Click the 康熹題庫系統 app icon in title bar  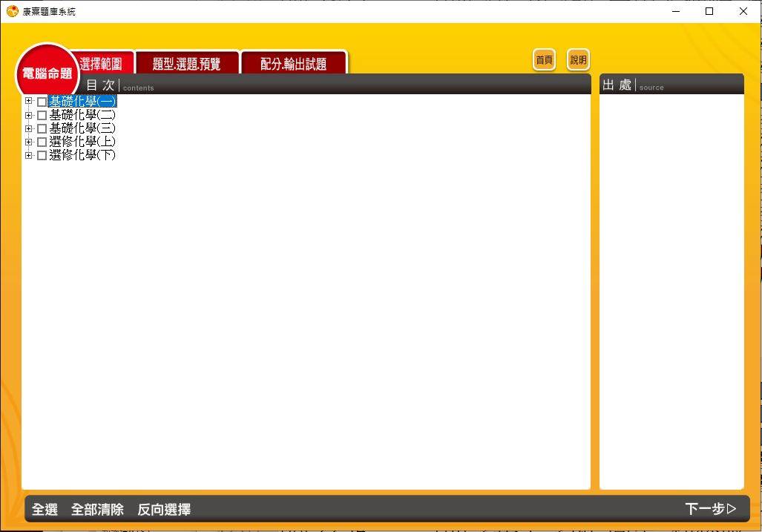click(12, 10)
